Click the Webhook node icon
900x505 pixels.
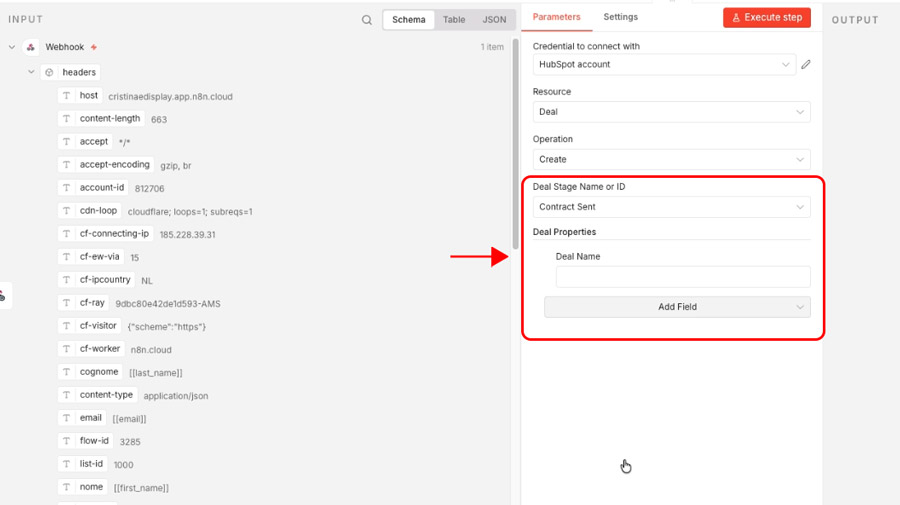[31, 47]
